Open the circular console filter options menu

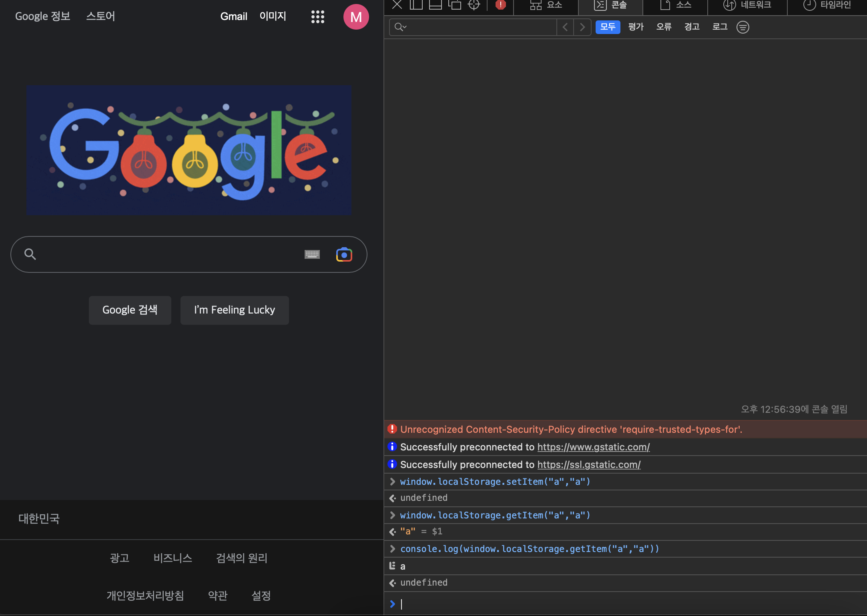(x=743, y=27)
